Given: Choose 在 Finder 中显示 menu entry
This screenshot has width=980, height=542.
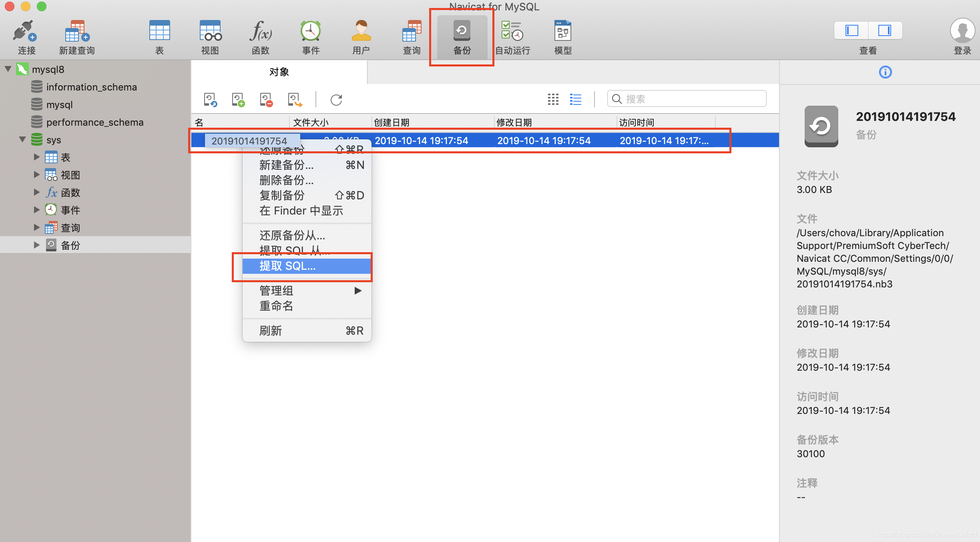Looking at the screenshot, I should (x=301, y=211).
